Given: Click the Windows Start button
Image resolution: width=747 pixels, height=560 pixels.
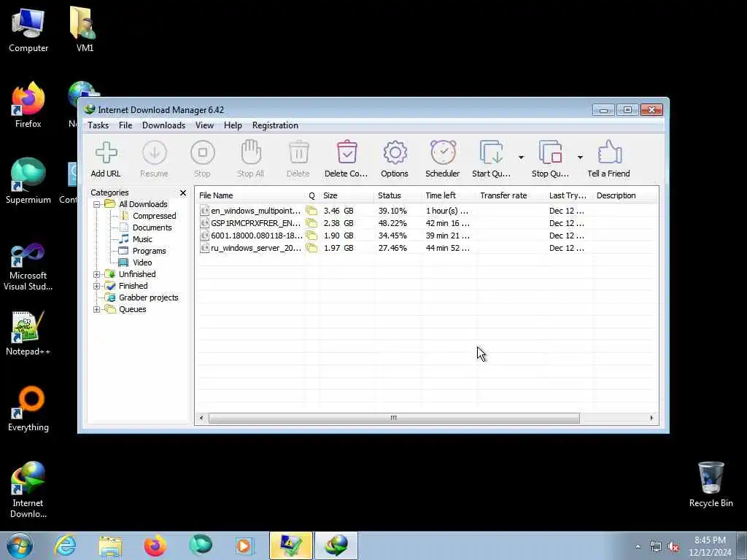Looking at the screenshot, I should point(20,545).
